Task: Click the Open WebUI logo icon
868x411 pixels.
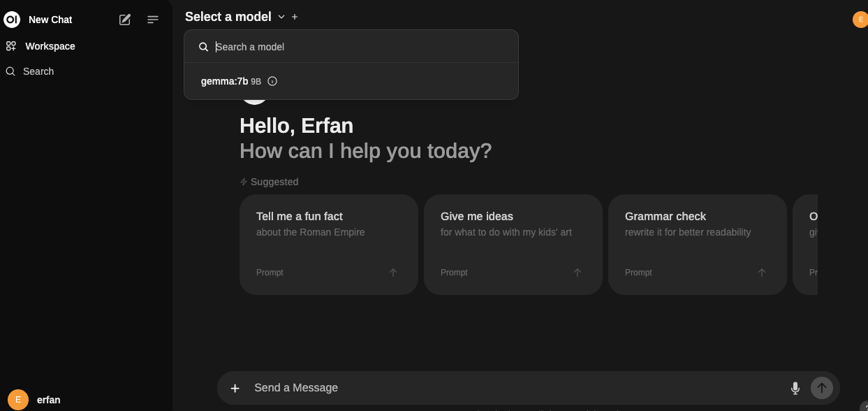Action: pyautogui.click(x=11, y=19)
